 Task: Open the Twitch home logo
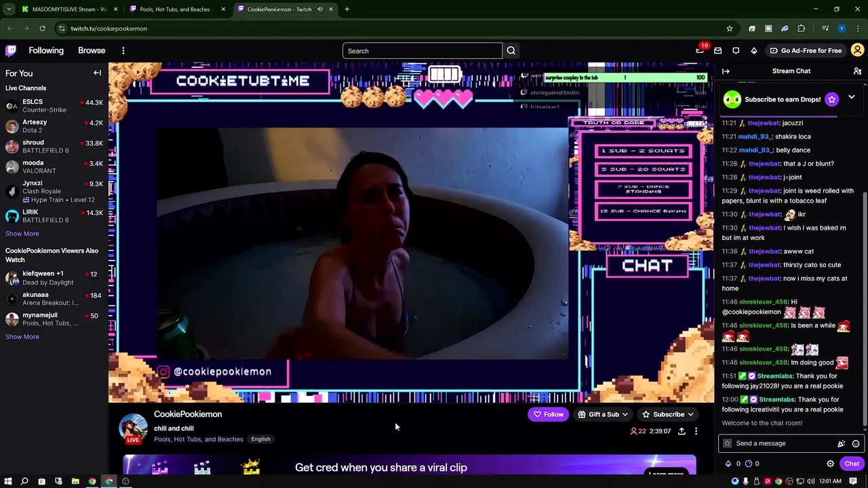[x=11, y=50]
